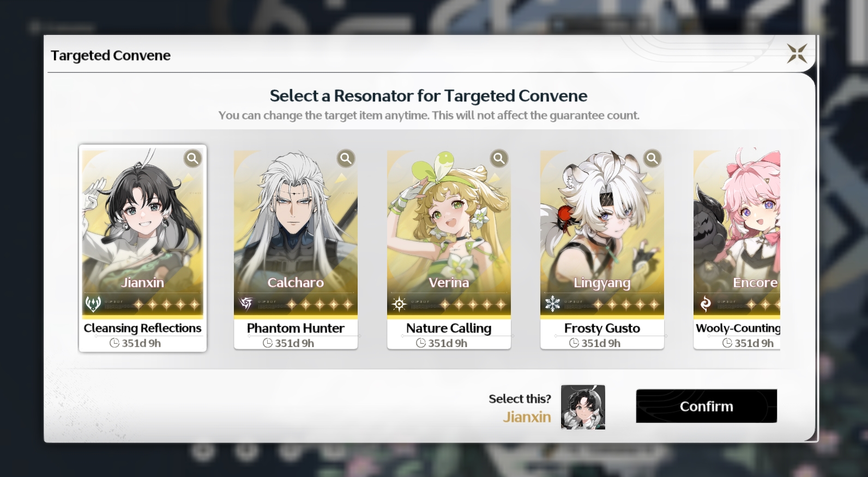Select the Lingyang resonator card
The width and height of the screenshot is (868, 477).
point(602,249)
